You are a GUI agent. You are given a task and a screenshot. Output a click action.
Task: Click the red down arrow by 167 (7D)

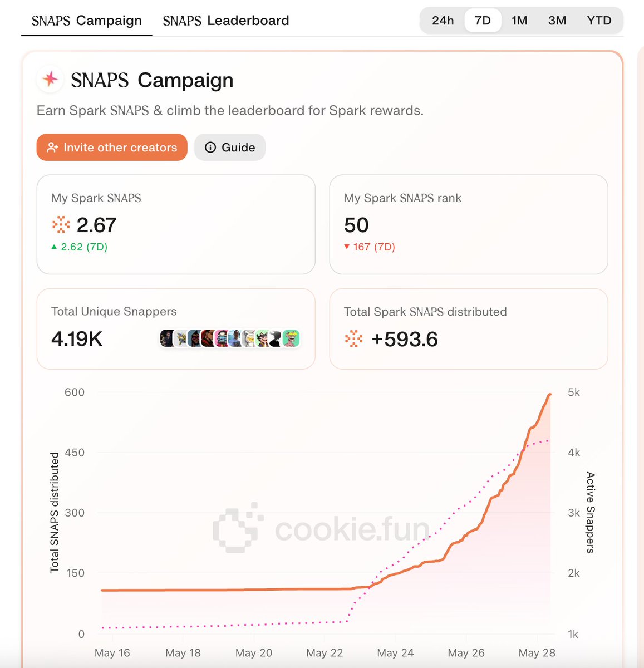click(347, 247)
